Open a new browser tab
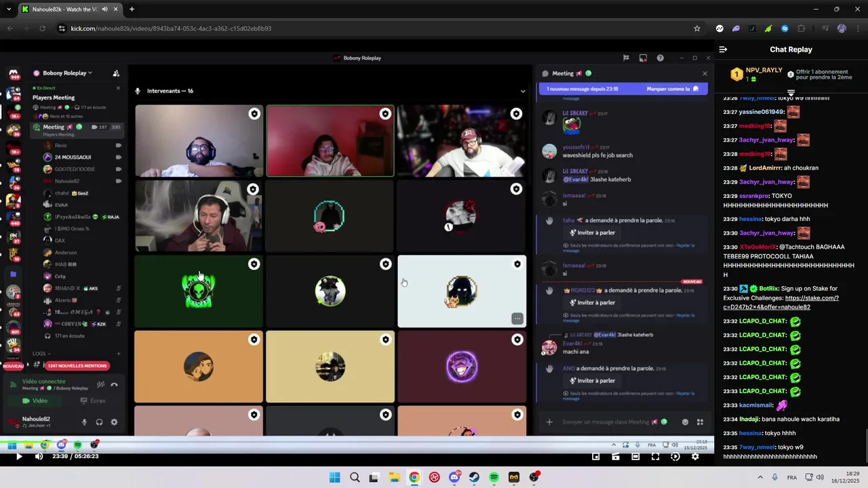This screenshot has width=868, height=488. 132,9
